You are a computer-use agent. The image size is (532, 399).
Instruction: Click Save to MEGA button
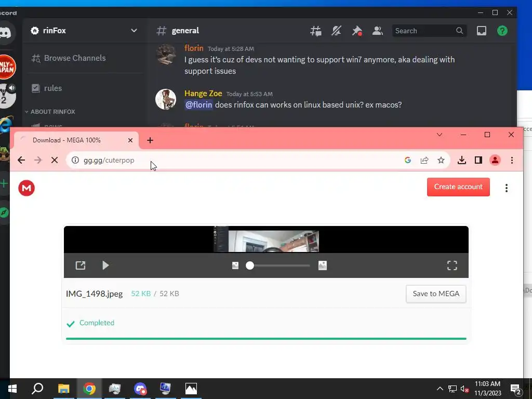[436, 294]
